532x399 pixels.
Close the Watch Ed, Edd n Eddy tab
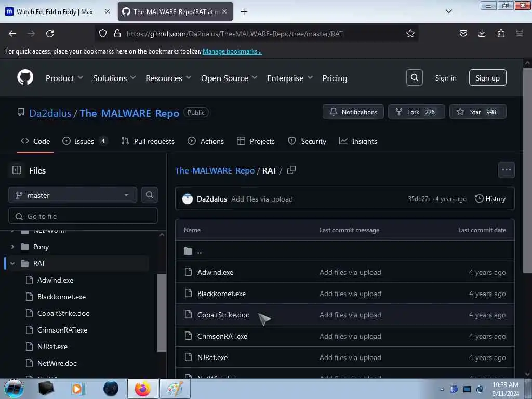click(108, 11)
